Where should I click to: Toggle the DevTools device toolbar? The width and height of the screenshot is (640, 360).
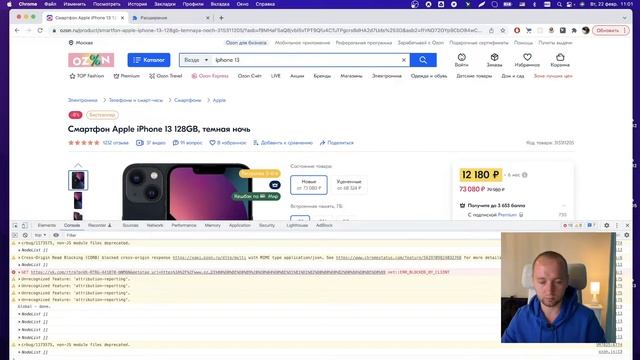[x=24, y=226]
